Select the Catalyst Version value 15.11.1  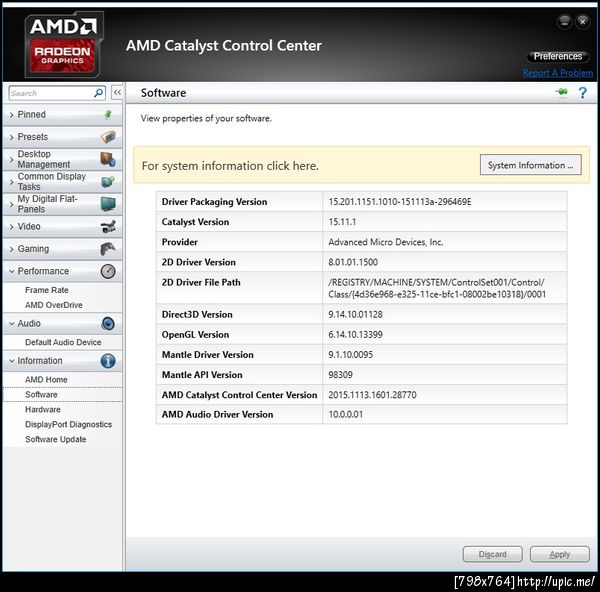[x=342, y=222]
